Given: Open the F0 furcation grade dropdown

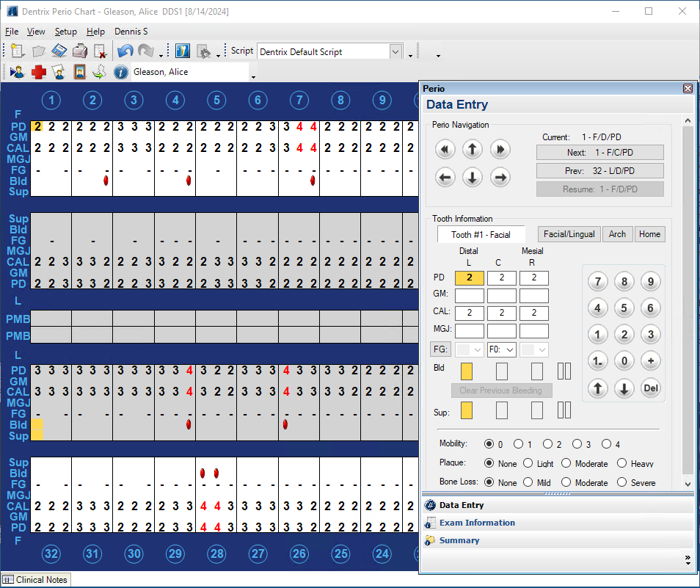Looking at the screenshot, I should (502, 350).
